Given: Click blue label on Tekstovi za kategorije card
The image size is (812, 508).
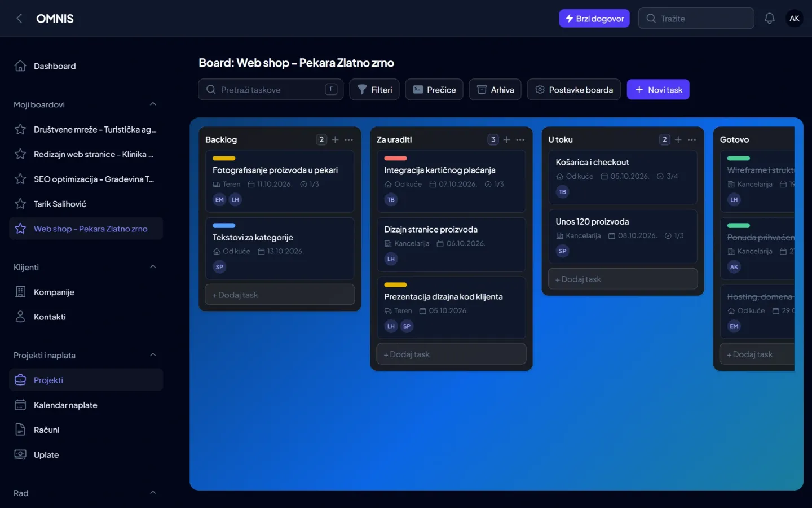Looking at the screenshot, I should (224, 226).
